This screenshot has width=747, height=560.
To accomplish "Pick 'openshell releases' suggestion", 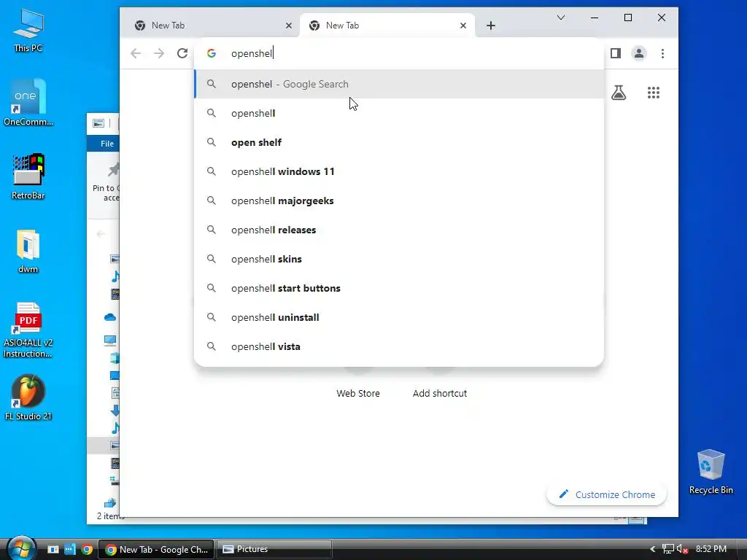I will [x=399, y=230].
